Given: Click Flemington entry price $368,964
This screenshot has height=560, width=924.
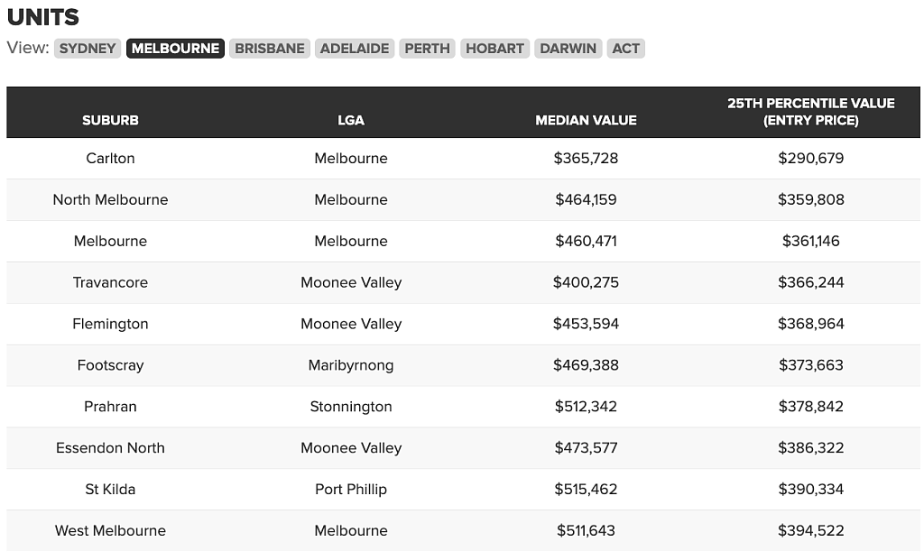Looking at the screenshot, I should (x=811, y=324).
